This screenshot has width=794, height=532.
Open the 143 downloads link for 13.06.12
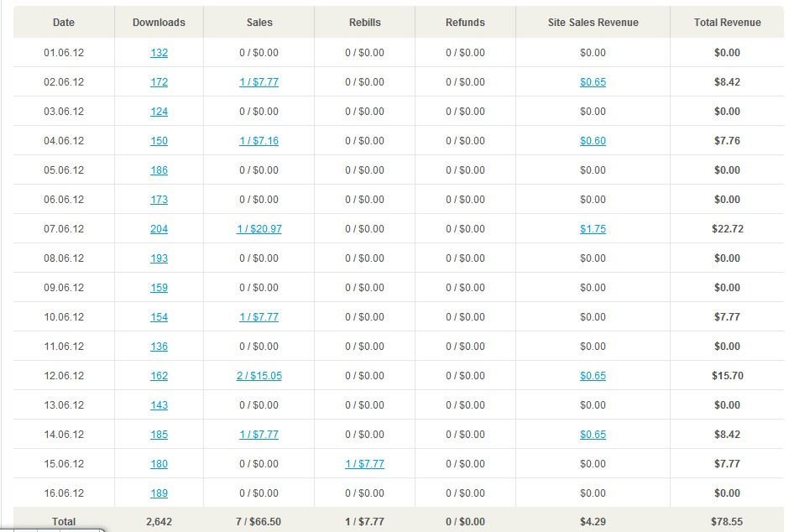pos(159,405)
